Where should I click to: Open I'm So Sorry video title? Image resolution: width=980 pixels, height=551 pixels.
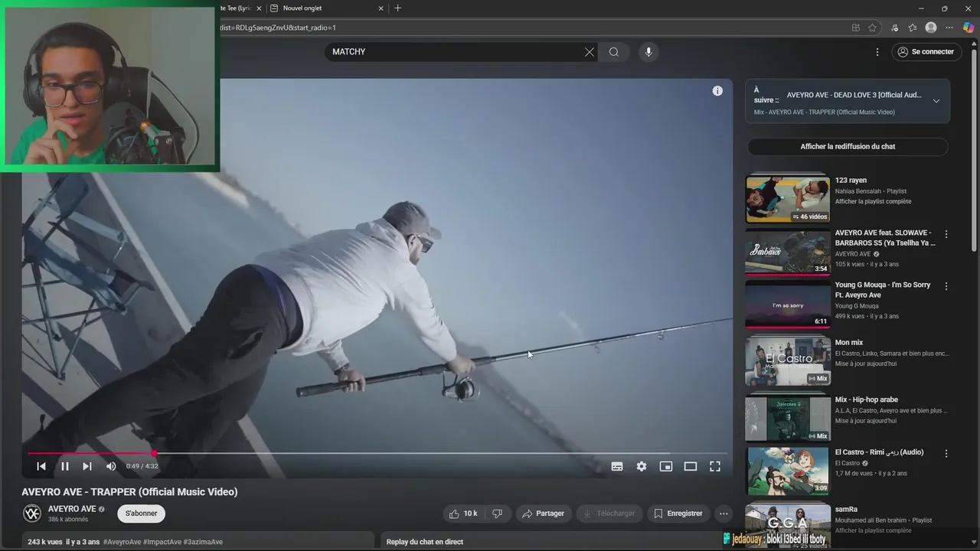[883, 290]
